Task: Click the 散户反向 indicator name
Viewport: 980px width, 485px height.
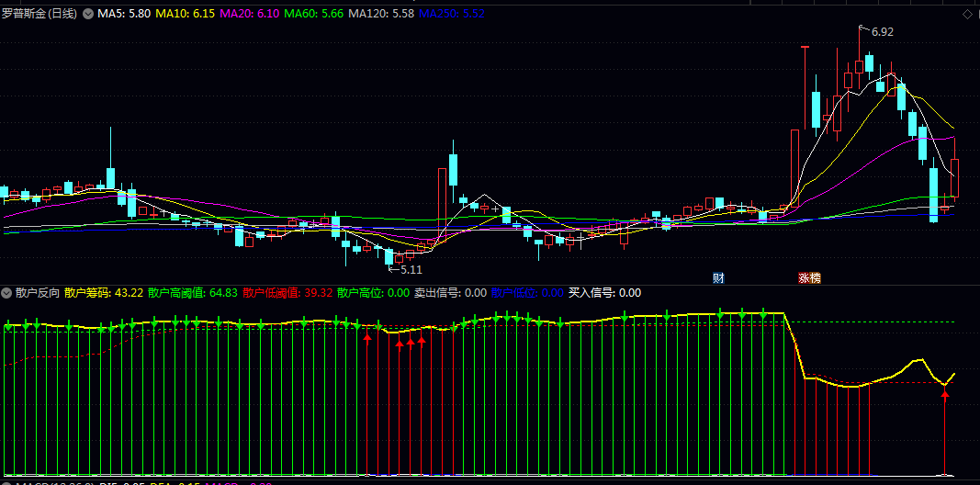Action: point(38,292)
